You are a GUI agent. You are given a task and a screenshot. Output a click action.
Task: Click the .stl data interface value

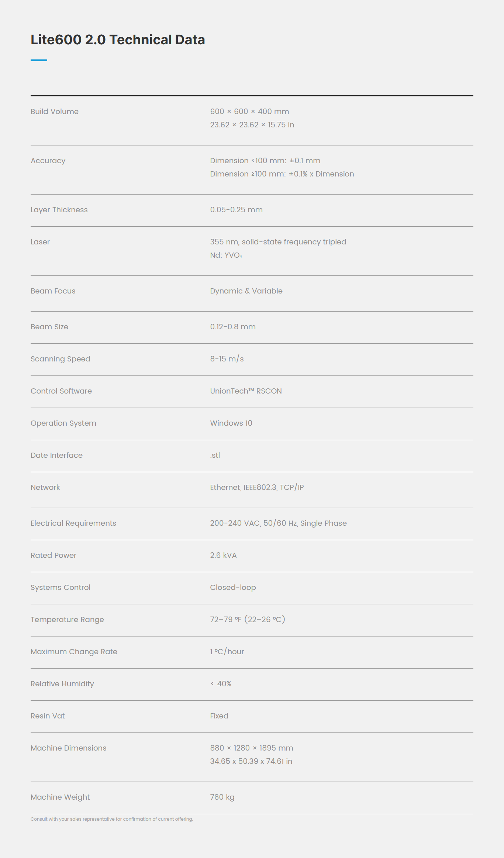pyautogui.click(x=215, y=455)
